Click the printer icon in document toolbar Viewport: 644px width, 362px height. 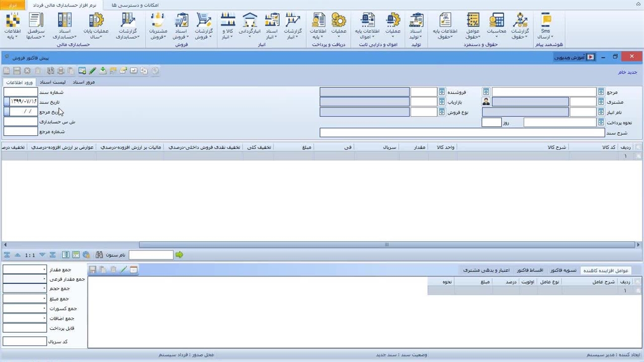(61, 71)
